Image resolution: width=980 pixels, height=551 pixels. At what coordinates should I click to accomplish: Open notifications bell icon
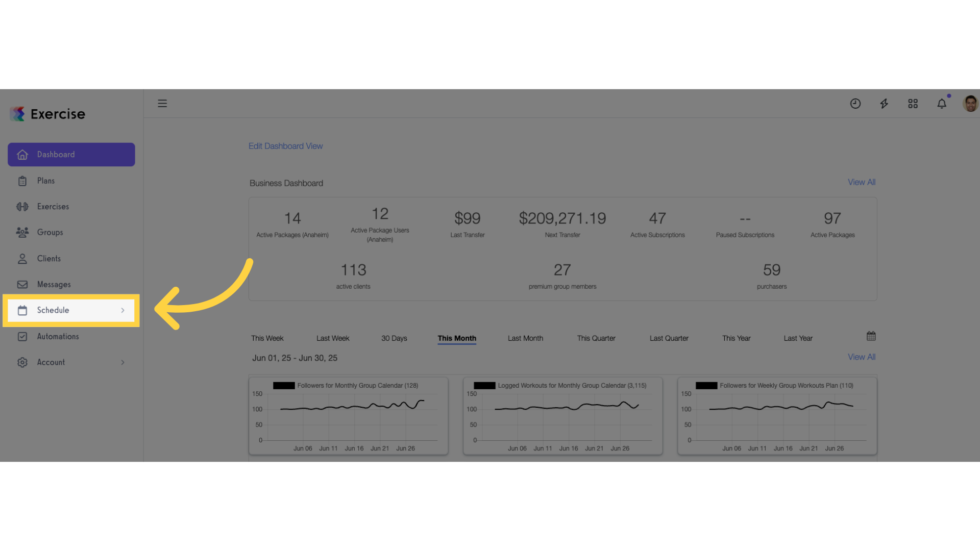[942, 104]
